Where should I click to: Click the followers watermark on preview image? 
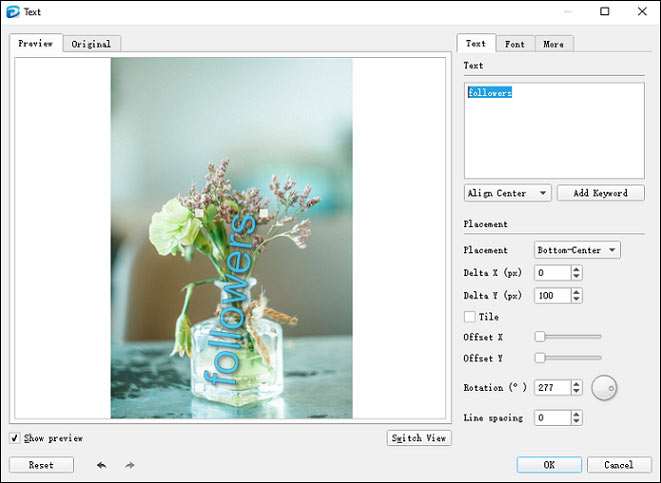[x=231, y=300]
